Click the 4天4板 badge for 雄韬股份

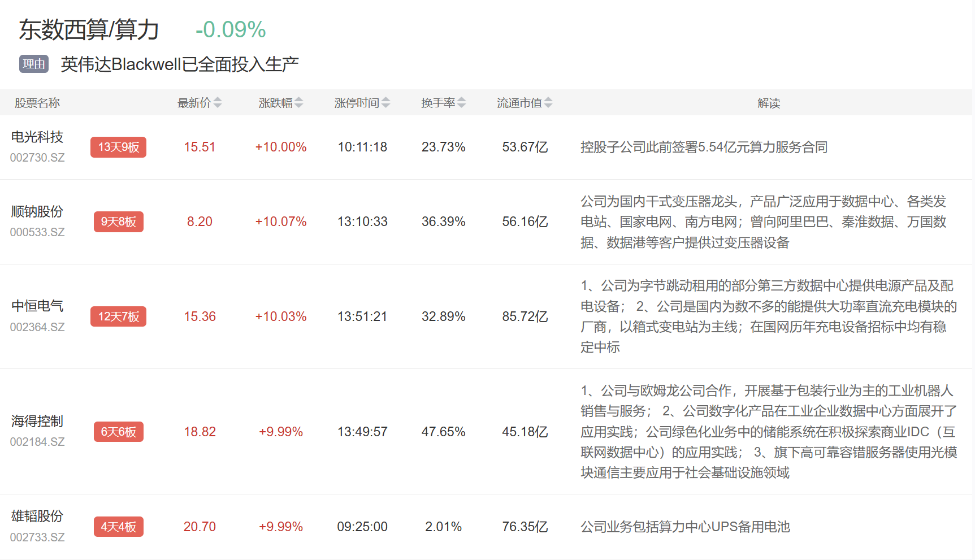[x=118, y=527]
